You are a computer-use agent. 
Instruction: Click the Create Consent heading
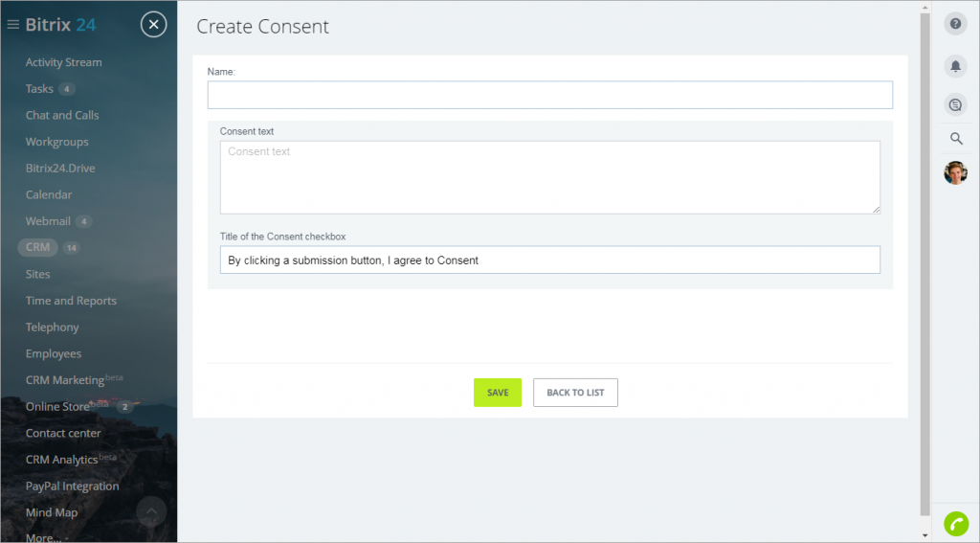(262, 26)
